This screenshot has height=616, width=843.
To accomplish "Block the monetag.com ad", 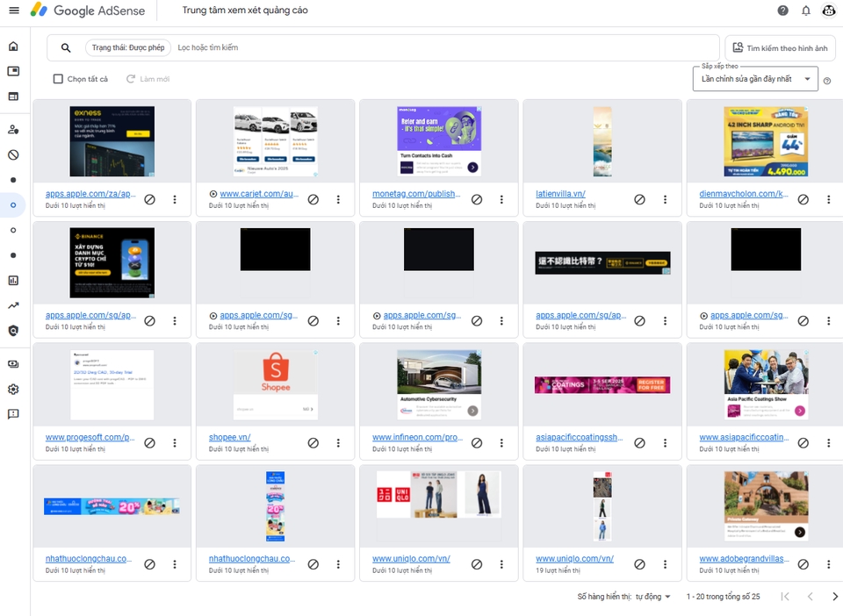I will pos(477,199).
